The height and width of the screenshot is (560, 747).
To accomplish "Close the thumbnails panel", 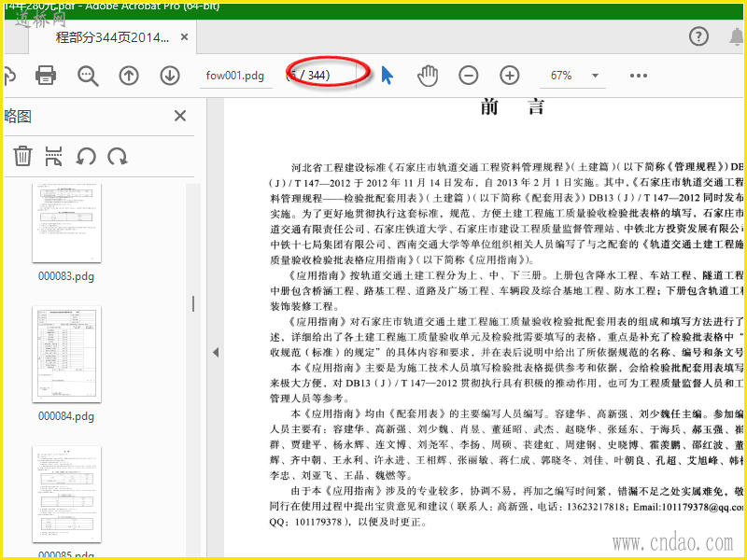I will pyautogui.click(x=180, y=116).
